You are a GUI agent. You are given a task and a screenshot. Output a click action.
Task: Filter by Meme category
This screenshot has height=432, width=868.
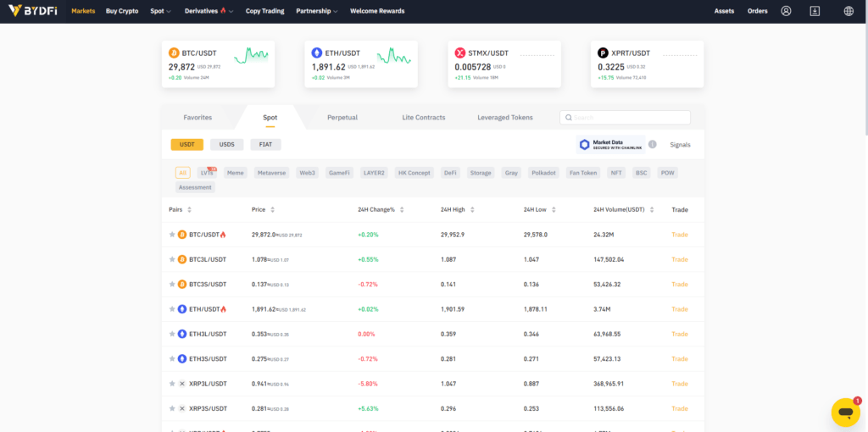coord(236,173)
